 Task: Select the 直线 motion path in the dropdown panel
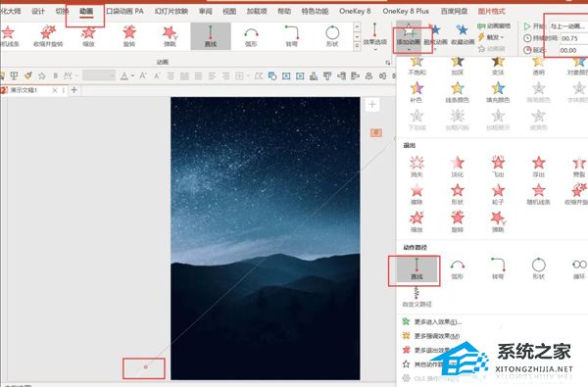tap(416, 269)
